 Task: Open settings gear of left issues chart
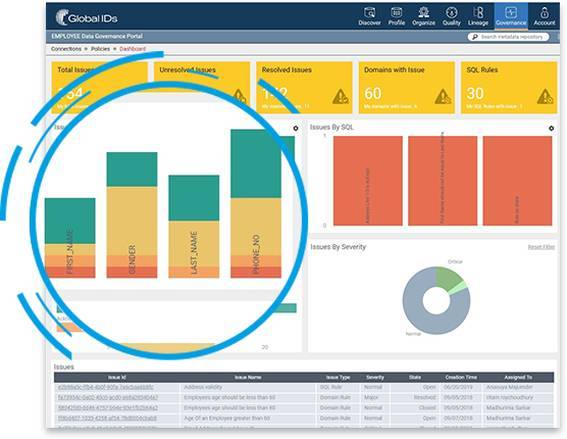click(x=295, y=128)
